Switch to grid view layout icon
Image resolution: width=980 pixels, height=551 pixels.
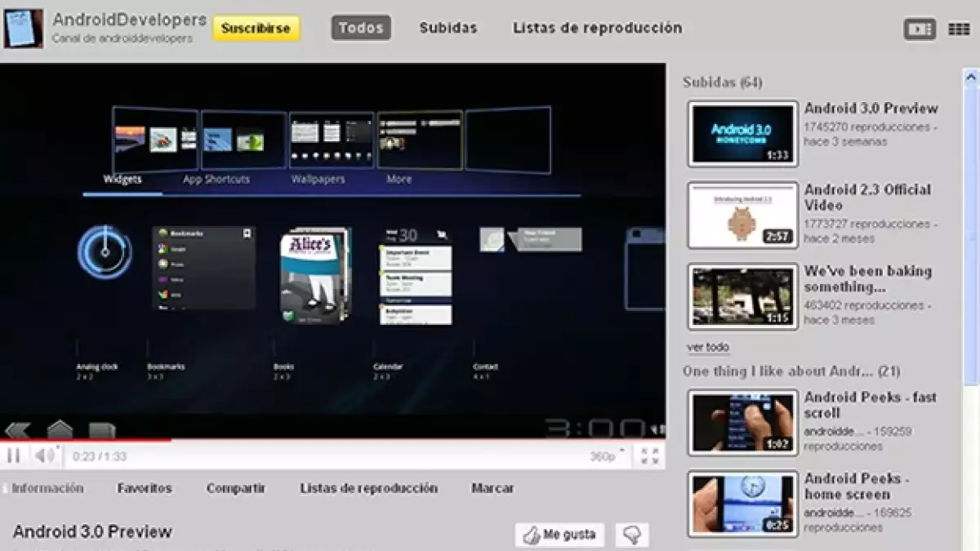[959, 29]
